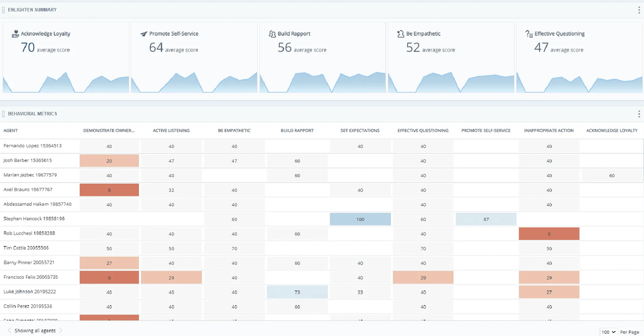Click the Acknowledge Loyalty hand icon

15,34
